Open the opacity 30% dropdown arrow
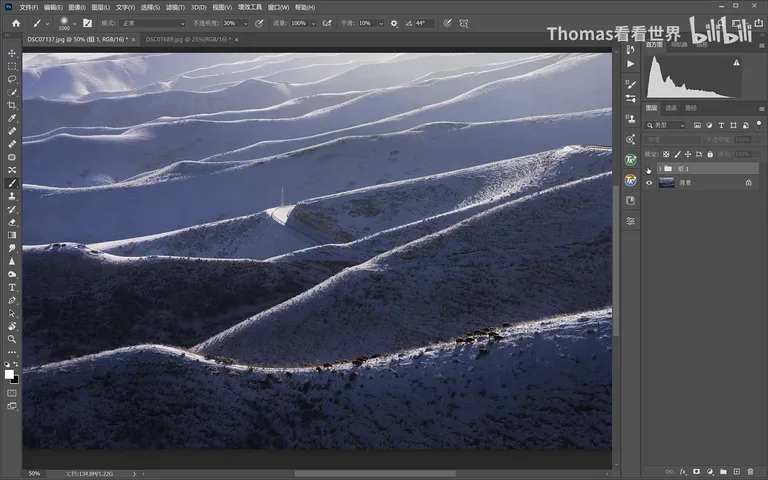Image resolution: width=768 pixels, height=480 pixels. pyautogui.click(x=245, y=23)
